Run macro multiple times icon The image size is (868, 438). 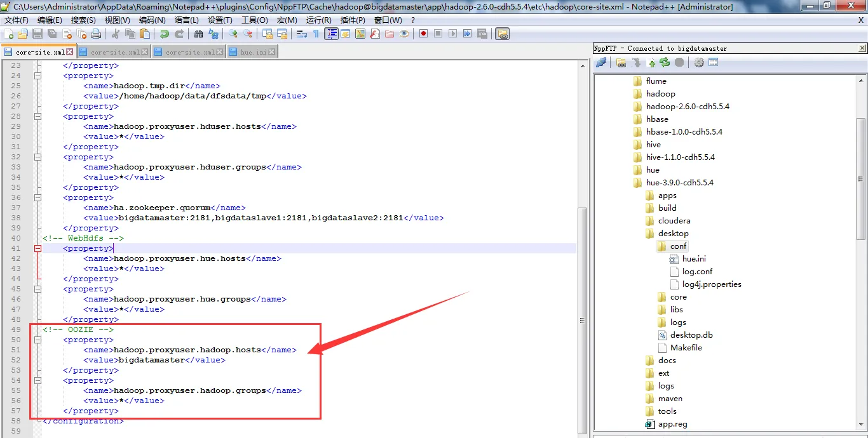467,34
